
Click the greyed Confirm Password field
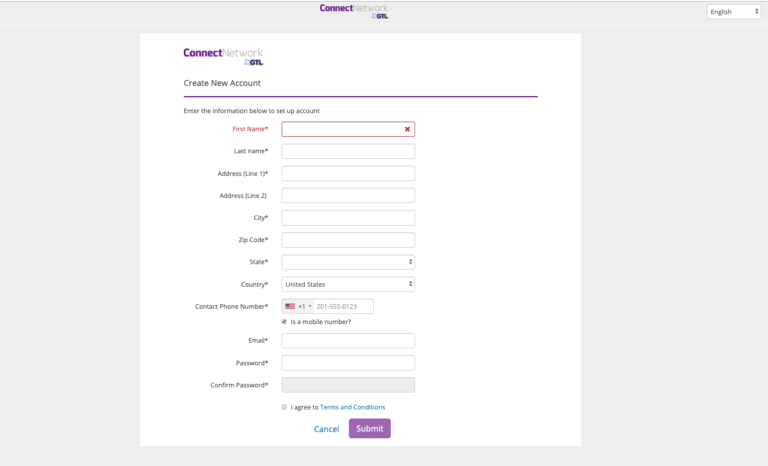348,385
